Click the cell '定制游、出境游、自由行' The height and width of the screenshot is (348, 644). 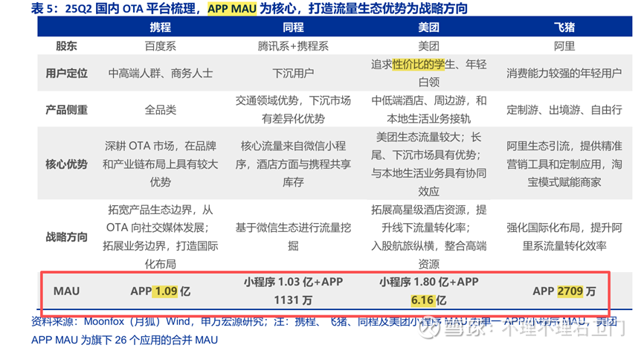coord(564,110)
